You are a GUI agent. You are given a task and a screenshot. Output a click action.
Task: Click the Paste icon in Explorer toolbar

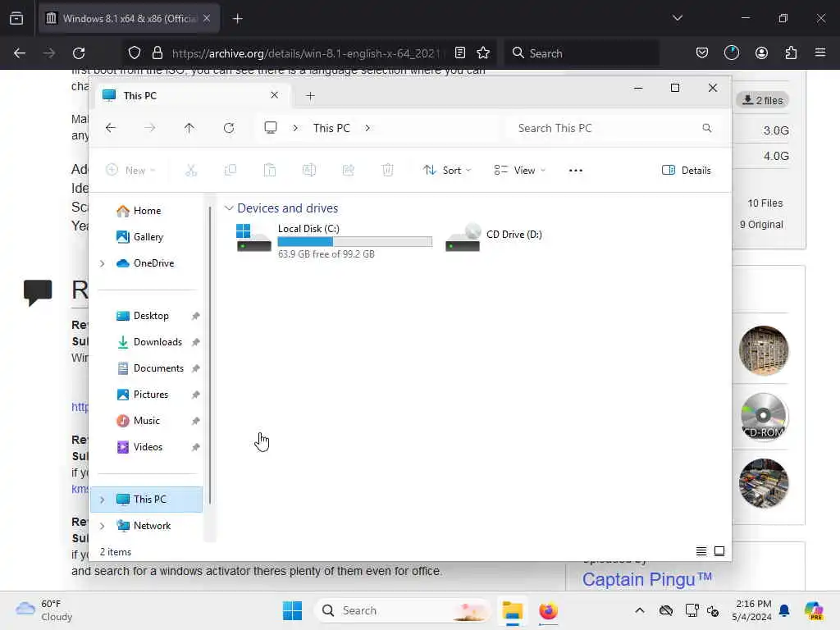tap(269, 171)
